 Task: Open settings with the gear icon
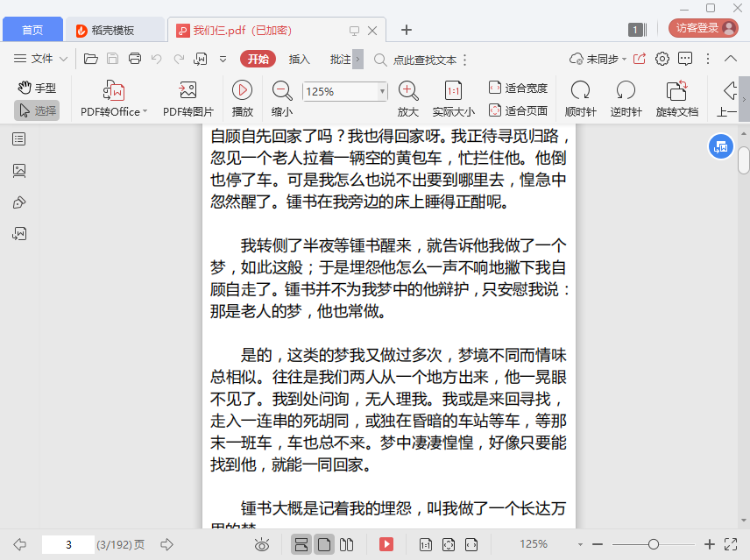point(662,59)
